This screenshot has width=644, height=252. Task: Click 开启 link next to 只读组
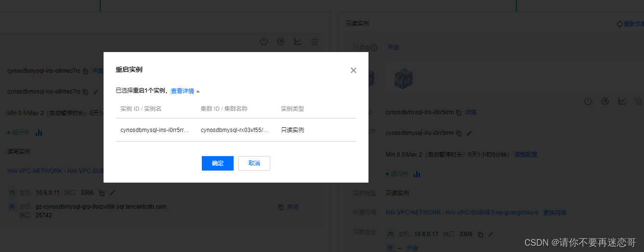(x=394, y=48)
